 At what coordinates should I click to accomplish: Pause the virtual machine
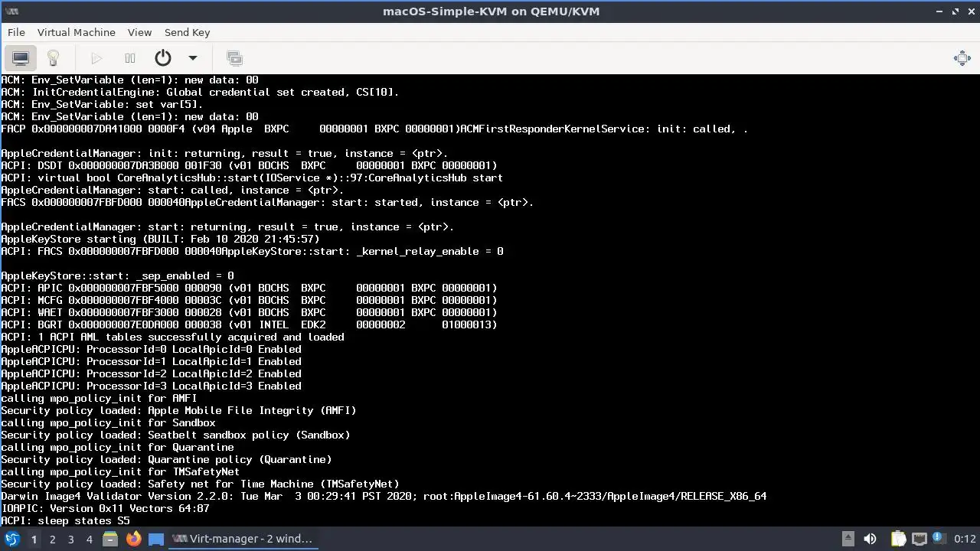130,58
